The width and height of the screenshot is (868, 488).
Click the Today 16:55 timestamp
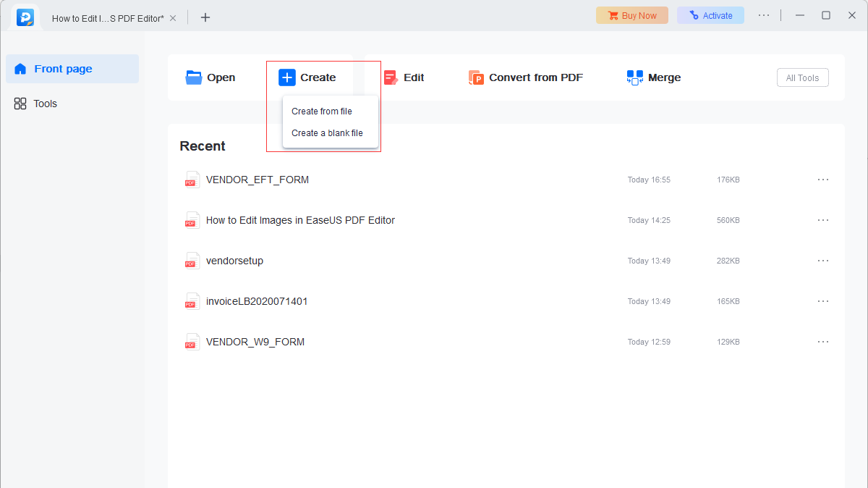coord(649,180)
